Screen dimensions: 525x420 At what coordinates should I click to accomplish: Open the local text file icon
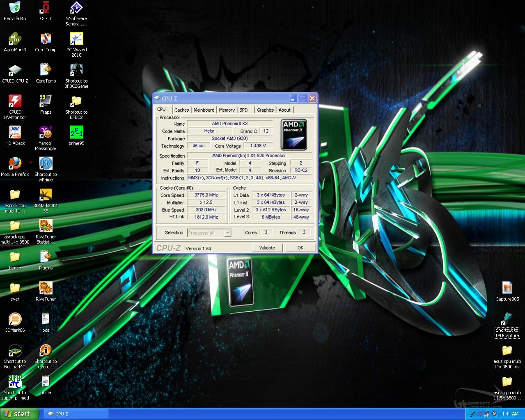(46, 323)
